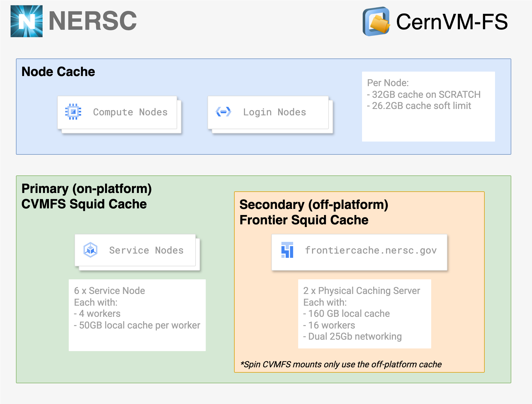This screenshot has width=532, height=404.
Task: Click the Login Nodes arrows icon
Action: [223, 112]
